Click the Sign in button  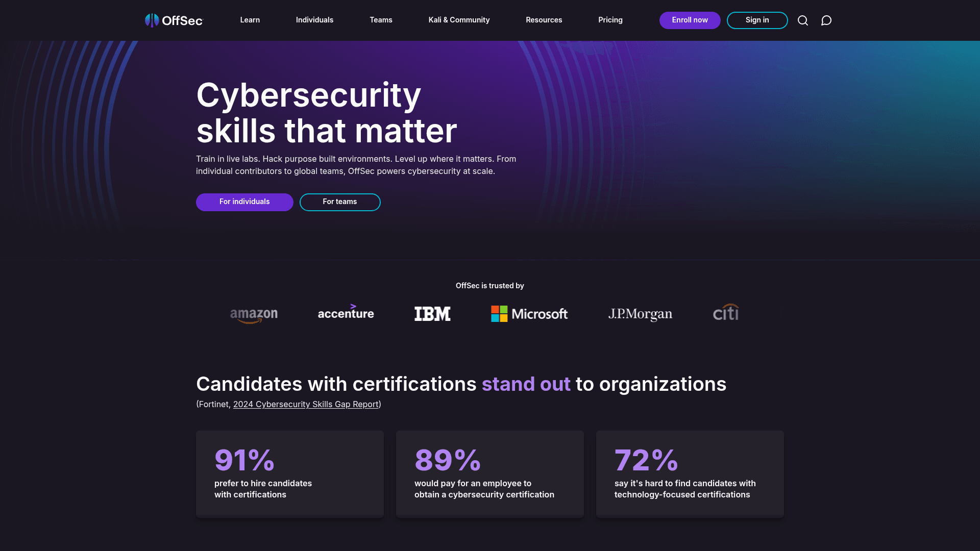[x=757, y=20]
